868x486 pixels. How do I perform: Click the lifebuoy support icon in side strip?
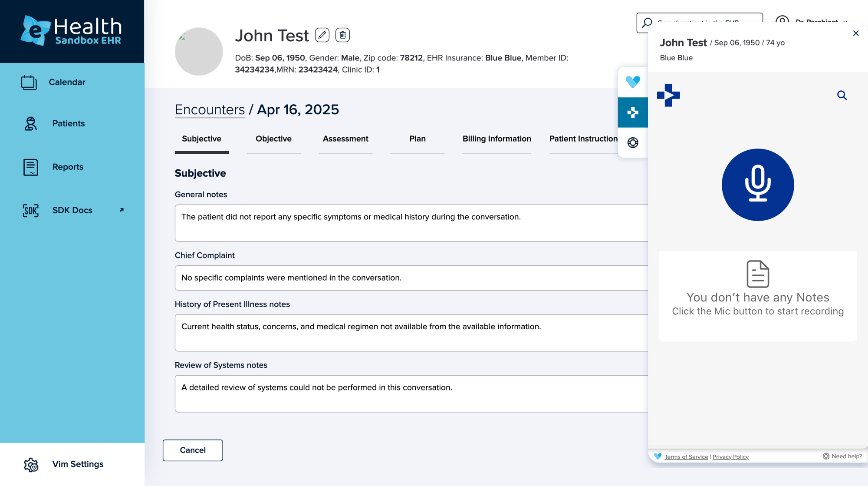tap(633, 142)
